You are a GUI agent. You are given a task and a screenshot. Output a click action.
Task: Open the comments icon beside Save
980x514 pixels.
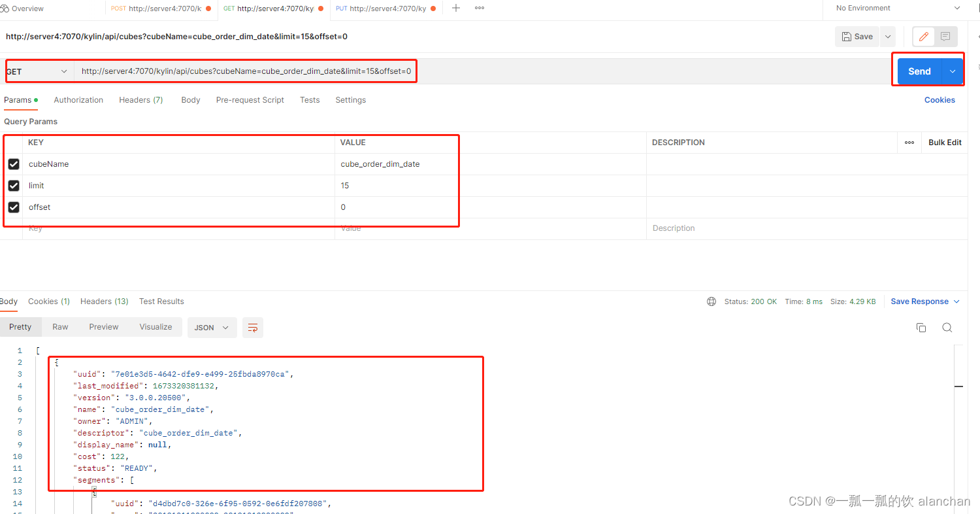pyautogui.click(x=945, y=37)
